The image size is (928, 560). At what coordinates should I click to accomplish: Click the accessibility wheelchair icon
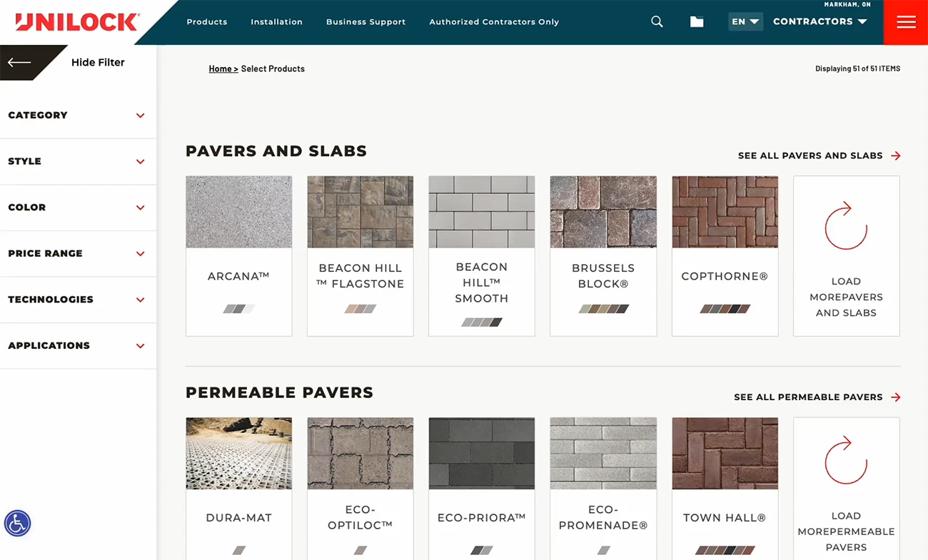point(18,524)
